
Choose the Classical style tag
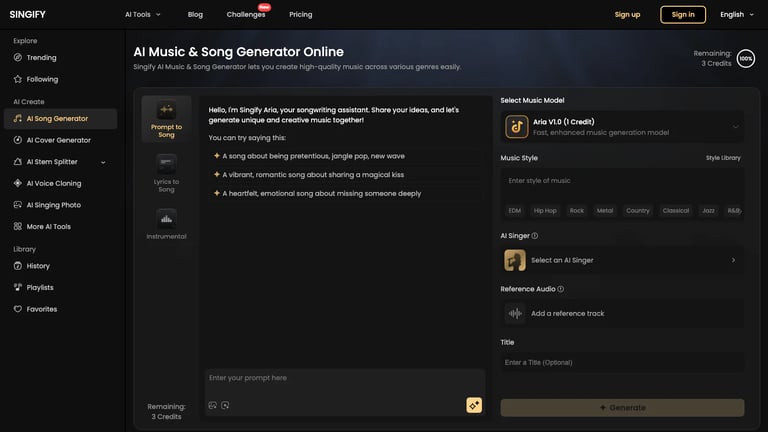point(676,211)
